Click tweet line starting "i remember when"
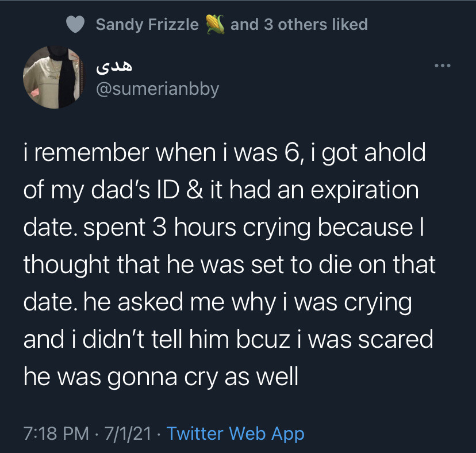The width and height of the screenshot is (476, 453). tap(225, 153)
